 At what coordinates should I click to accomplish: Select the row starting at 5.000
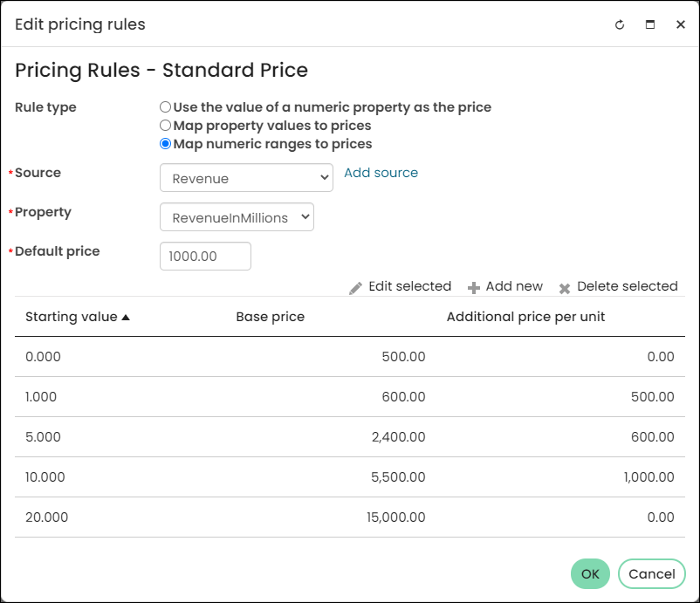coord(350,437)
